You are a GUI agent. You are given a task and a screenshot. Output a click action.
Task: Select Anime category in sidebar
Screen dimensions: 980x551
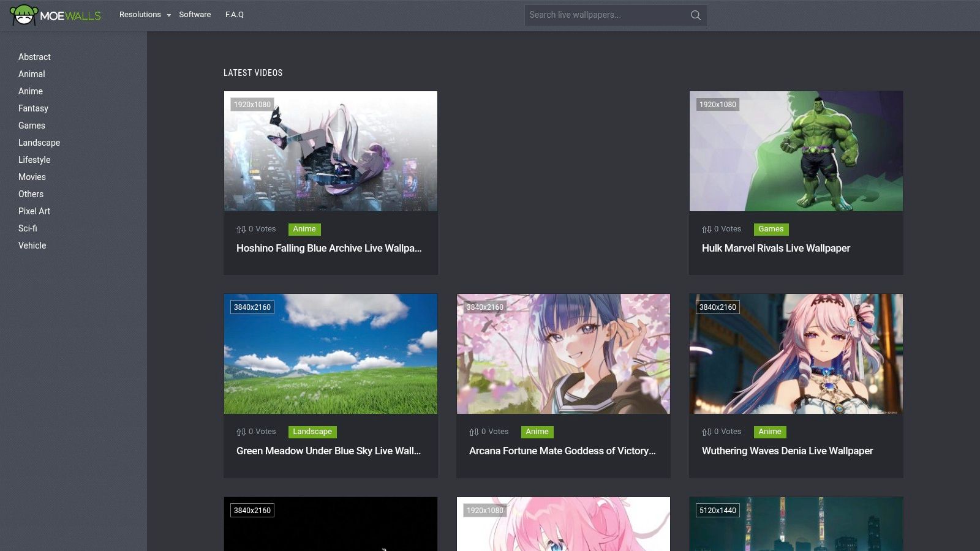point(31,91)
